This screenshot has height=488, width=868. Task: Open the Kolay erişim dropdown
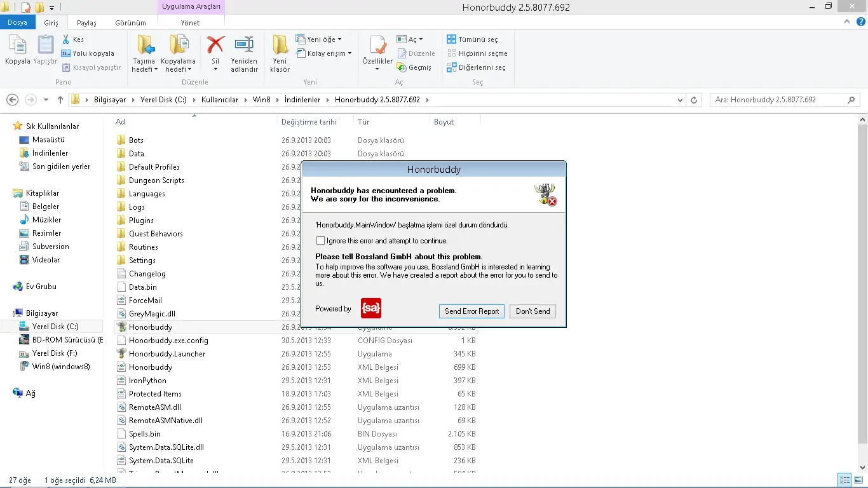tap(324, 53)
